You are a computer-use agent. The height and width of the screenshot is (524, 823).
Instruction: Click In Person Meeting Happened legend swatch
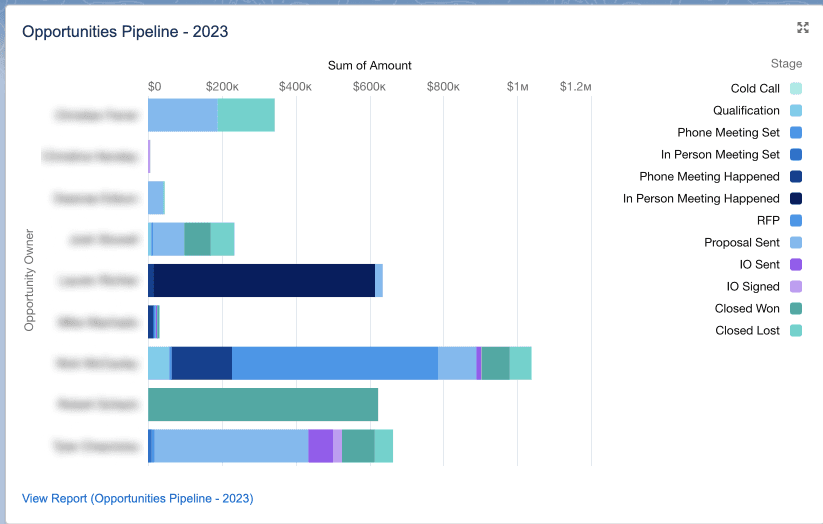coord(796,198)
